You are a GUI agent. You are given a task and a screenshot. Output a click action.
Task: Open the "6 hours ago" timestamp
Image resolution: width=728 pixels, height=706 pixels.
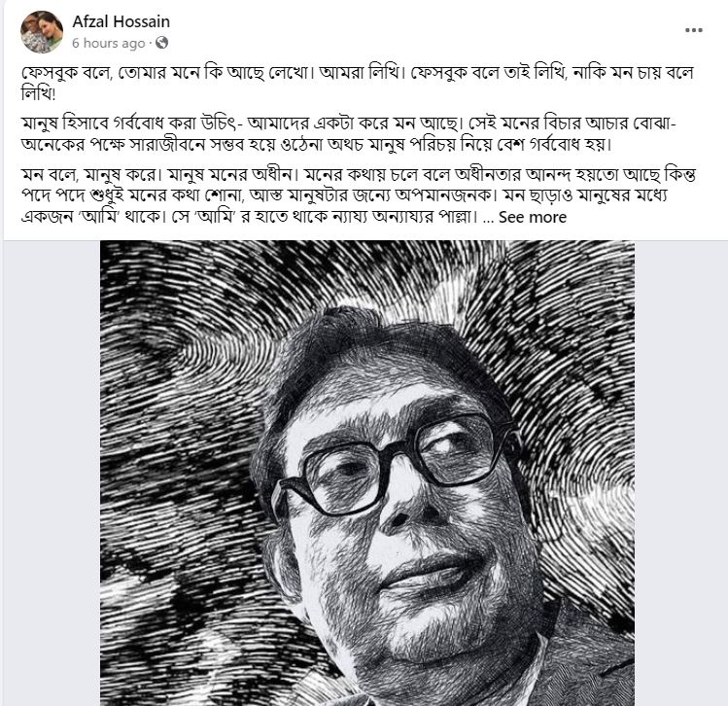[109, 43]
